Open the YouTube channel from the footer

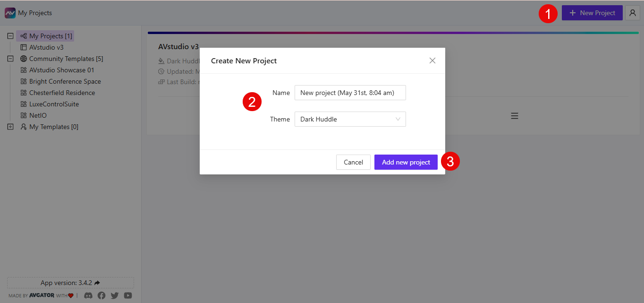127,295
